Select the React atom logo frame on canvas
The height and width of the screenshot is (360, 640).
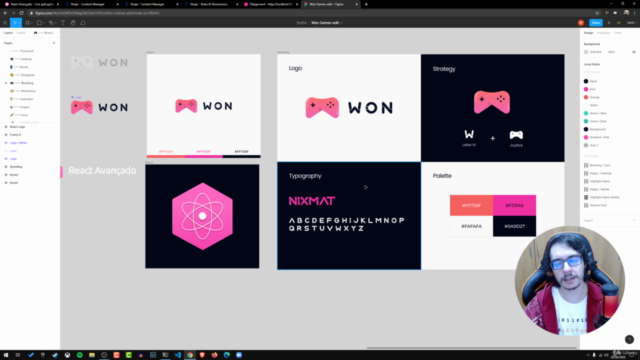202,216
